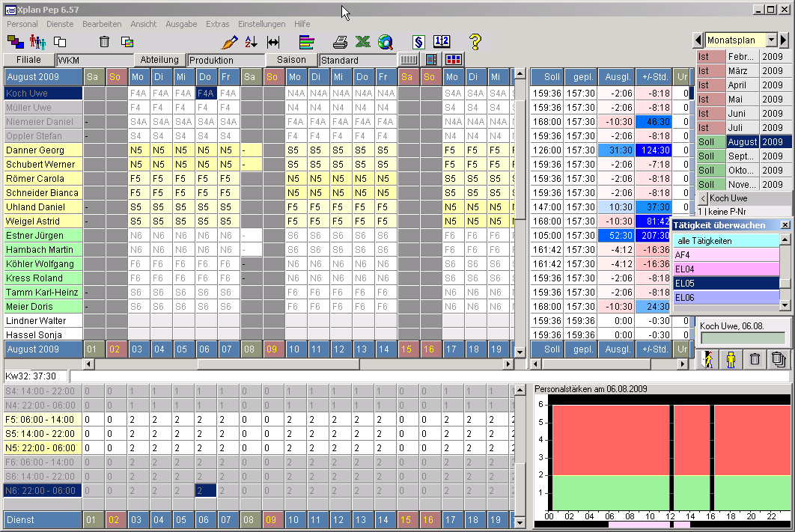This screenshot has height=532, width=795.
Task: Go to next plan with right arrow
Action: (x=784, y=40)
